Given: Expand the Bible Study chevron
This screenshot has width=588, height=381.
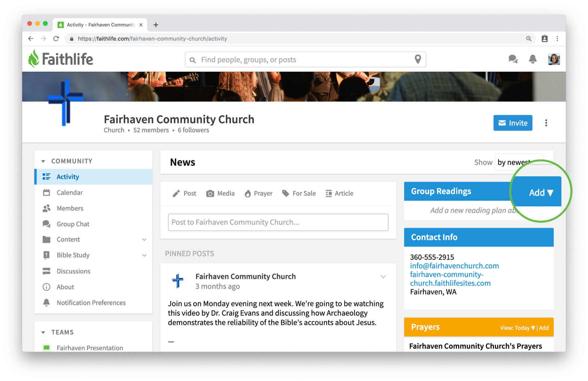Looking at the screenshot, I should 144,255.
